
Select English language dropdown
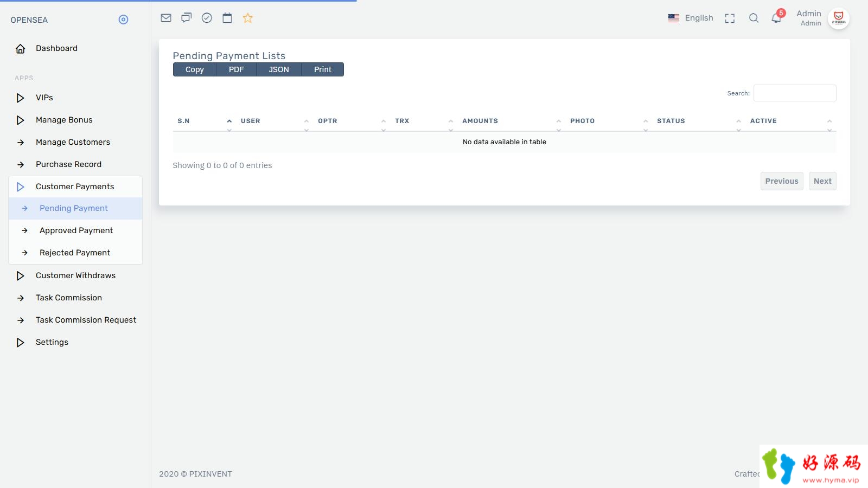tap(691, 18)
